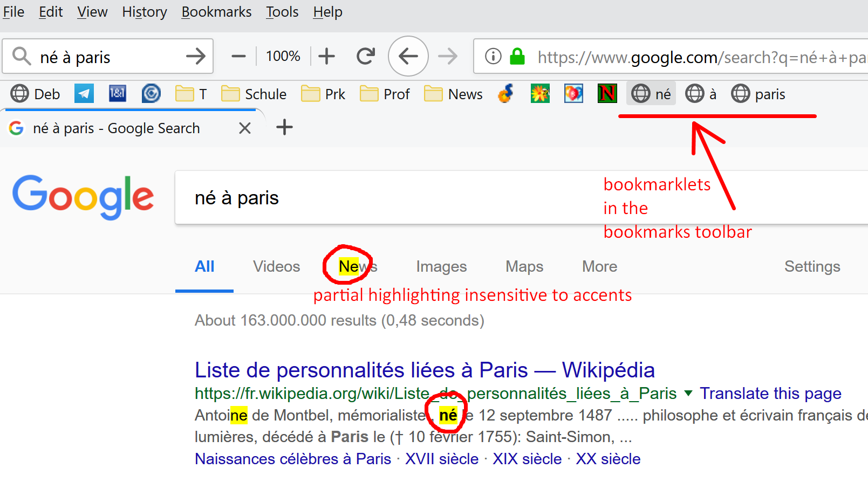Open the Tools menu

point(282,12)
